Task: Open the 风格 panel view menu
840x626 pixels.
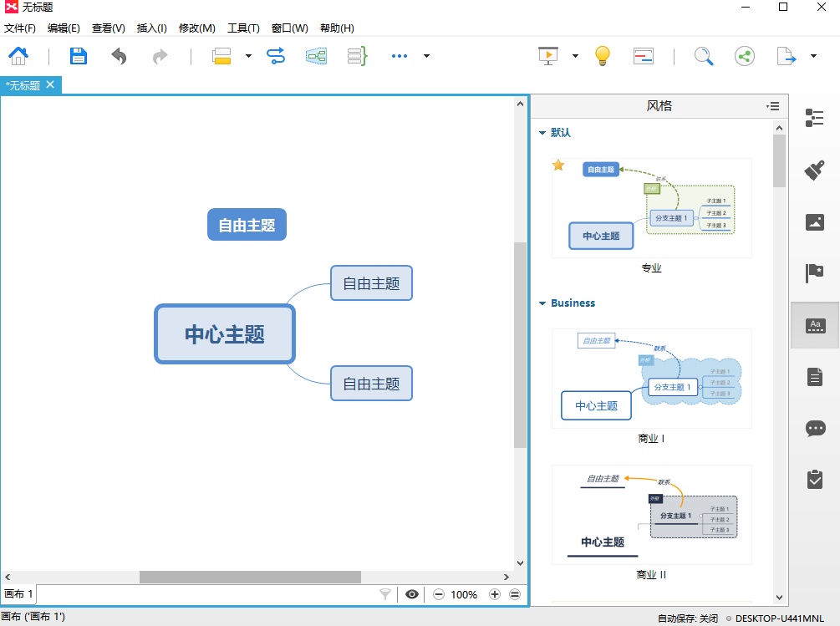Action: [x=772, y=106]
